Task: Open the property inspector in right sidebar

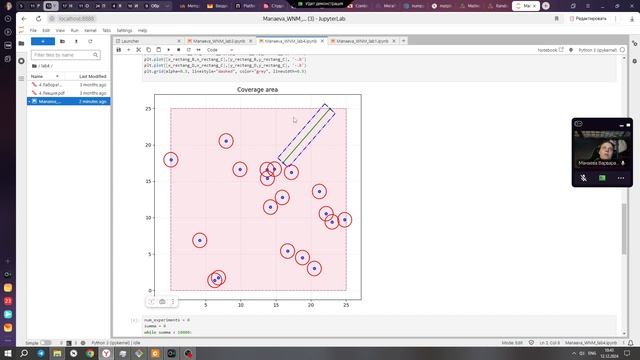Action: pos(634,43)
